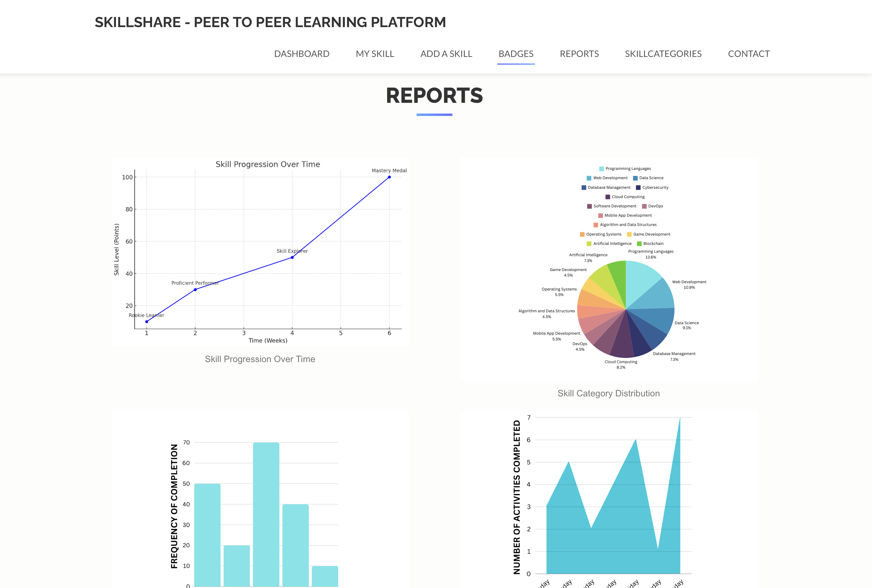Screen dimensions: 872x588
Task: Click the Blockchain legend color swatch
Action: click(x=639, y=244)
